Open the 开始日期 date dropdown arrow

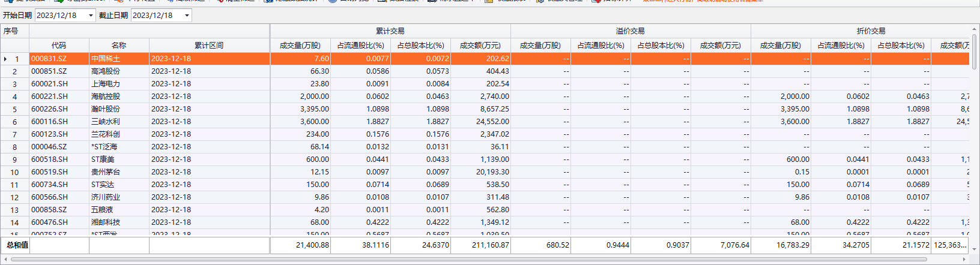pos(91,16)
